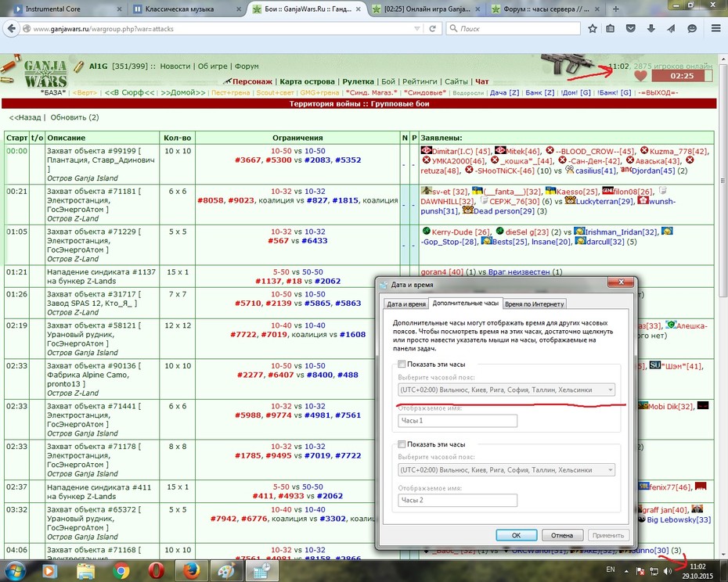This screenshot has height=582, width=728.
Task: Open the Карта острова link
Action: 308,81
